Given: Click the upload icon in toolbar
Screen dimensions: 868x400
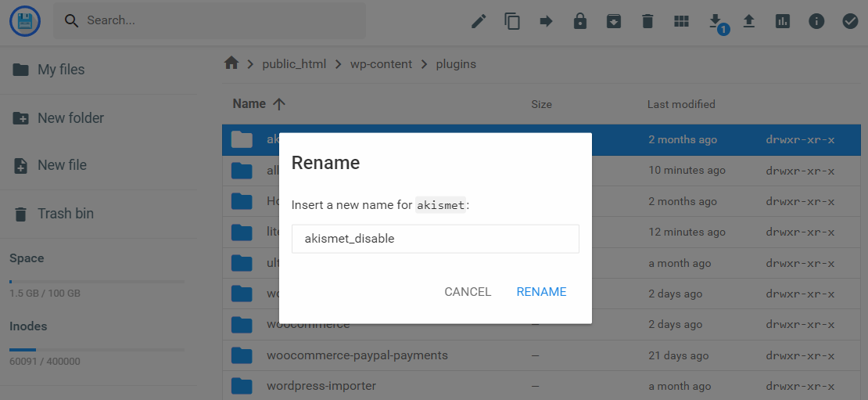Looking at the screenshot, I should pyautogui.click(x=749, y=21).
